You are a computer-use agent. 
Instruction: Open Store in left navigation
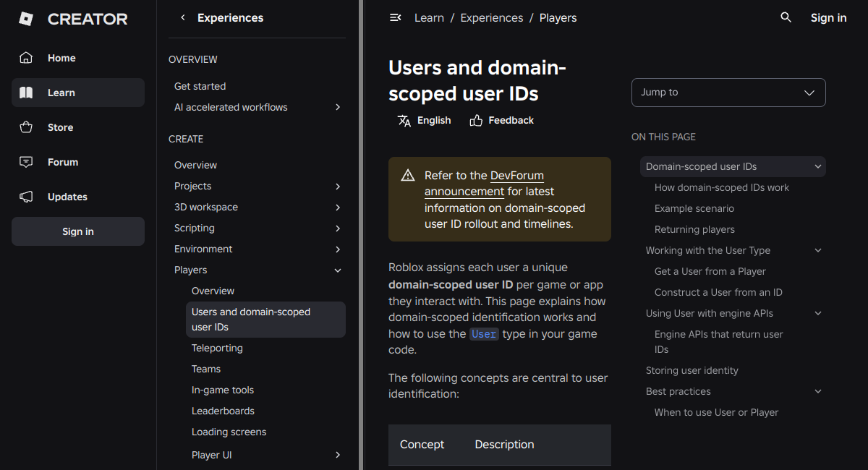78,127
